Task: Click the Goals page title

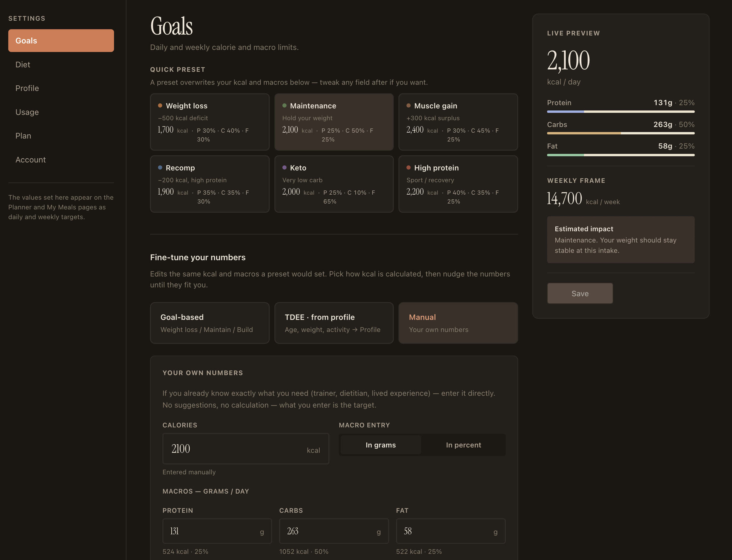Action: pos(171,26)
